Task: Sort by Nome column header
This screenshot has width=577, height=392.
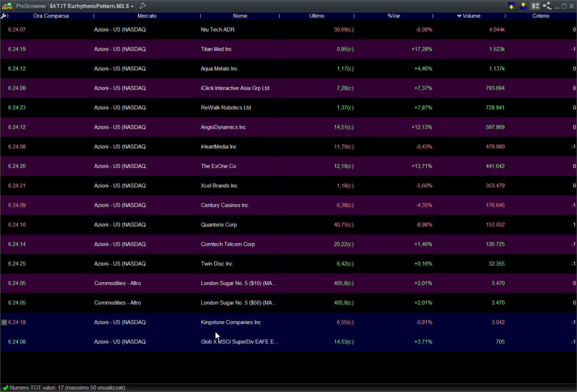Action: point(240,16)
